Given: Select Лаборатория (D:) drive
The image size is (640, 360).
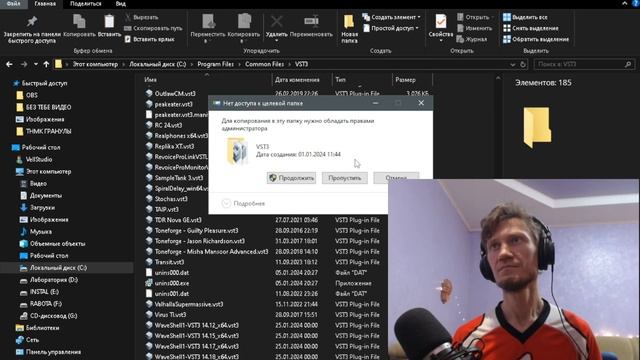Looking at the screenshot, I should tap(53, 280).
